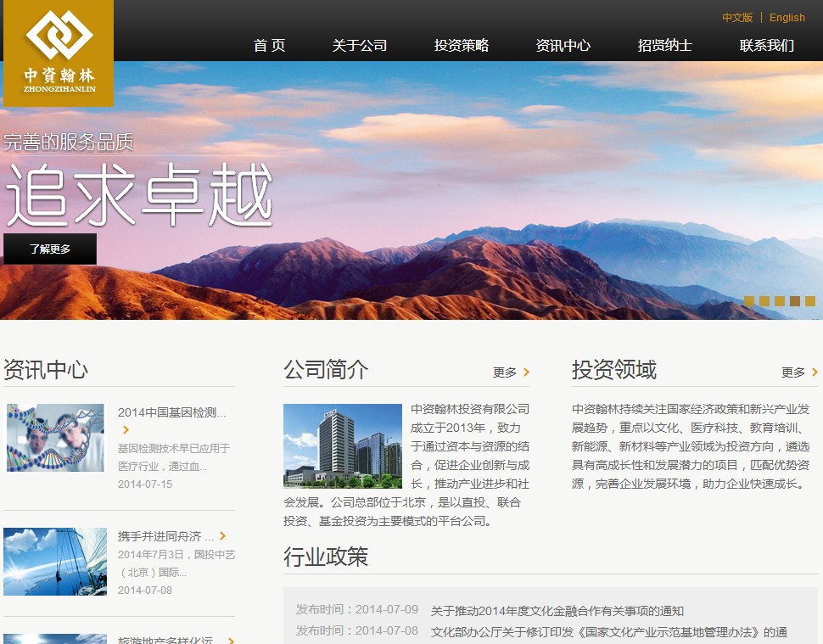Viewport: 823px width, 644px height.
Task: Select the second banner slide indicator
Action: 764,300
